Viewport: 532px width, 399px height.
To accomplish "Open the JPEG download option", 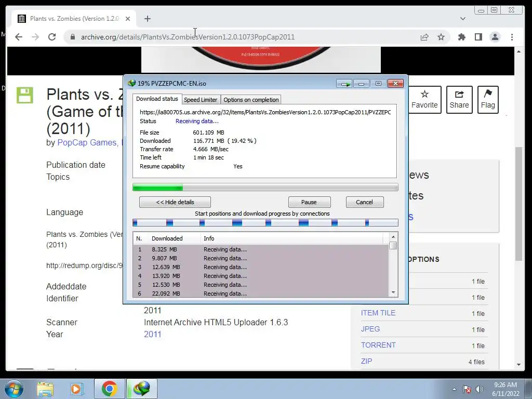I will coord(370,329).
